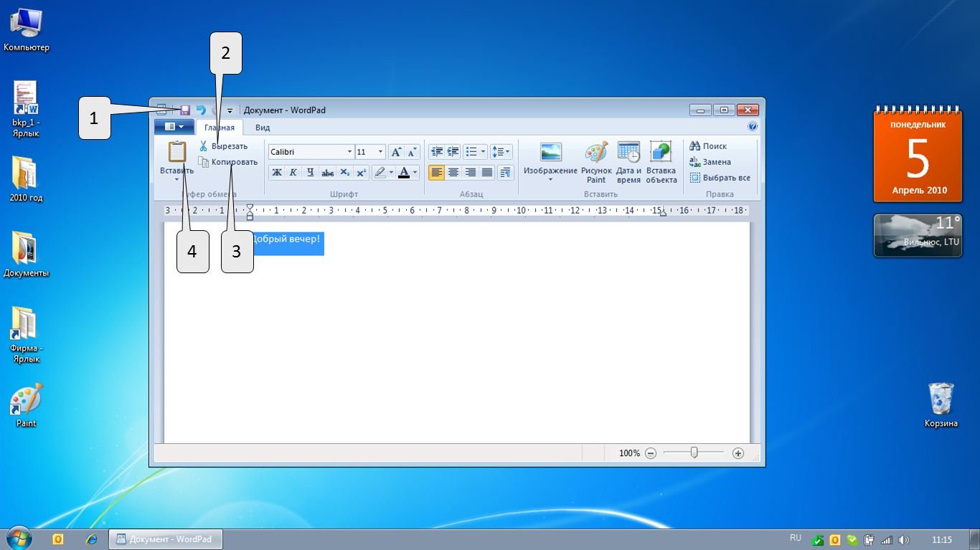Toggle bold formatting (Ж)
This screenshot has width=980, height=550.
click(x=276, y=173)
